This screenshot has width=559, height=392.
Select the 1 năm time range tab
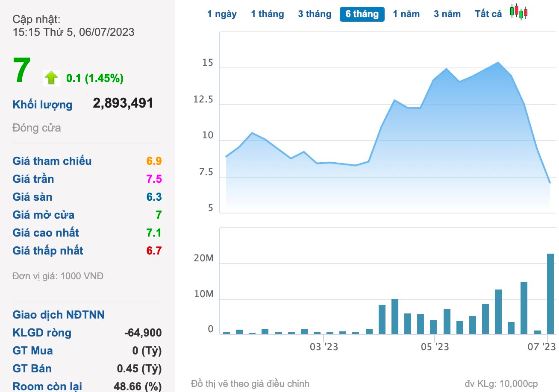pos(406,14)
